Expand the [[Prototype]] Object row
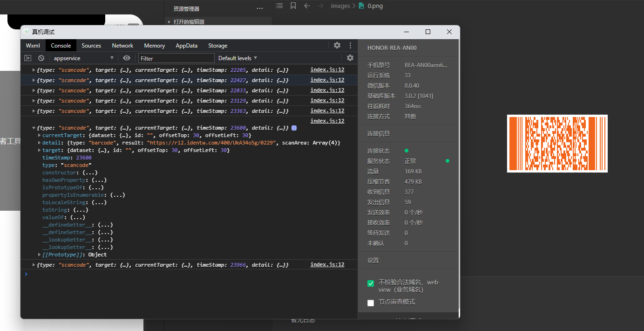Image resolution: width=644 pixels, height=331 pixels. 39,255
